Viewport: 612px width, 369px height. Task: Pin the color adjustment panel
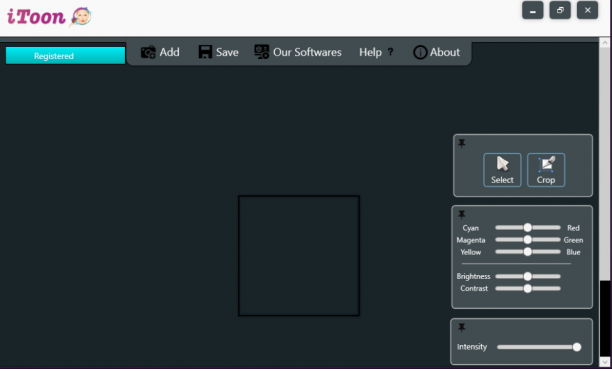click(462, 215)
